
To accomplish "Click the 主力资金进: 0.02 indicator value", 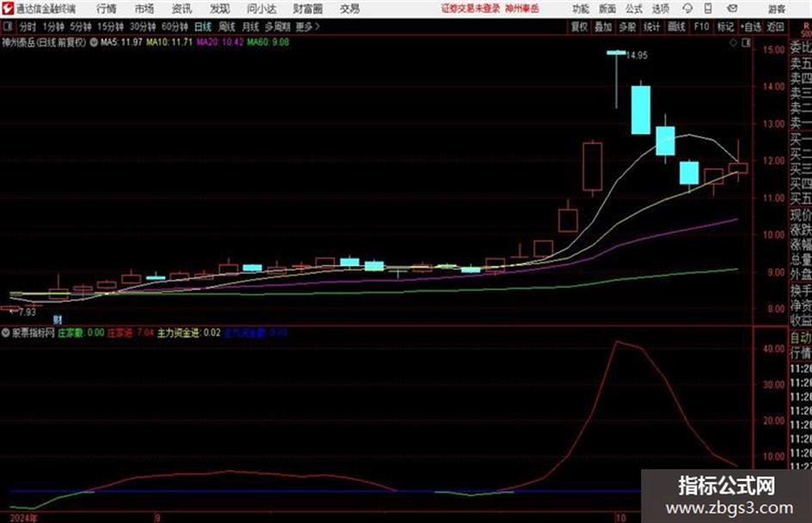I will click(x=189, y=332).
